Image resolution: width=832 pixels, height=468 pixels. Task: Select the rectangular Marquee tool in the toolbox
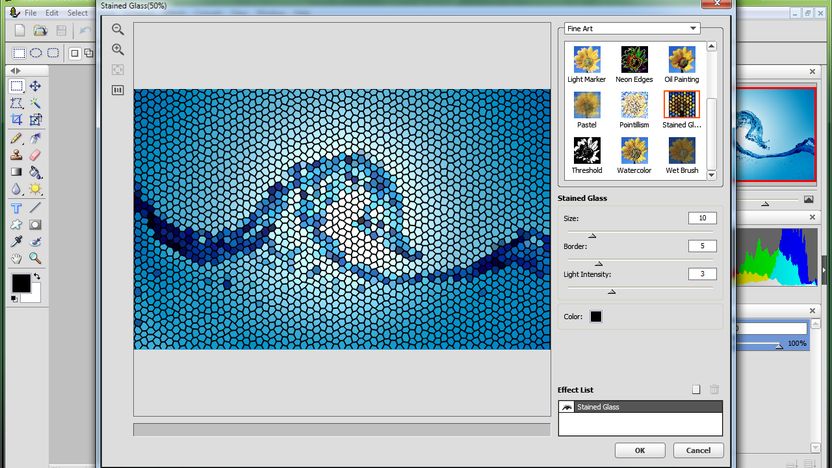tap(16, 86)
